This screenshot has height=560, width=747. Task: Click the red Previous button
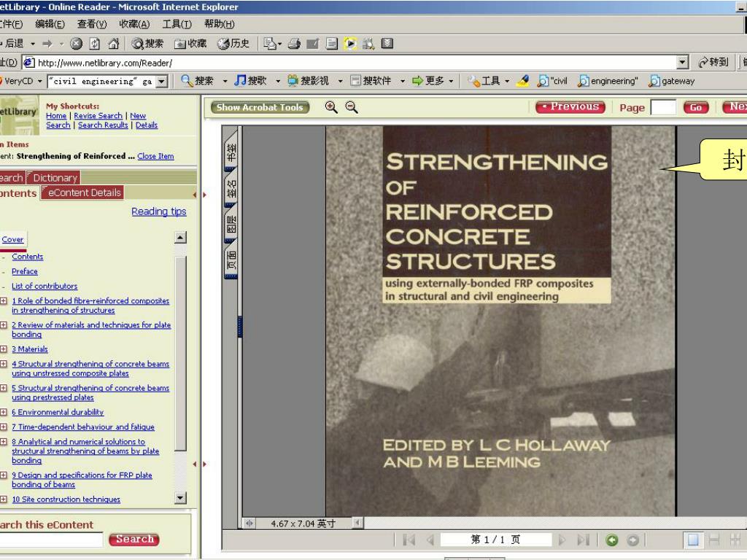pyautogui.click(x=570, y=107)
